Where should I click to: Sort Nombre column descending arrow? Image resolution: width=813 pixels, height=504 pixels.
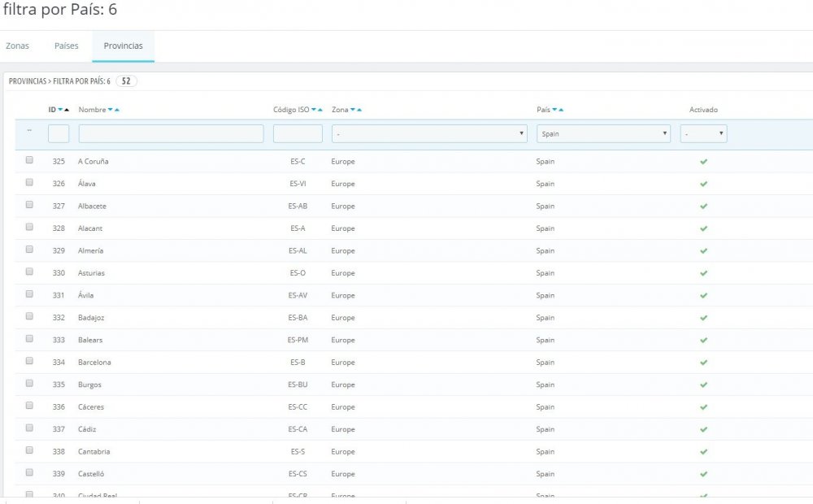[110, 110]
